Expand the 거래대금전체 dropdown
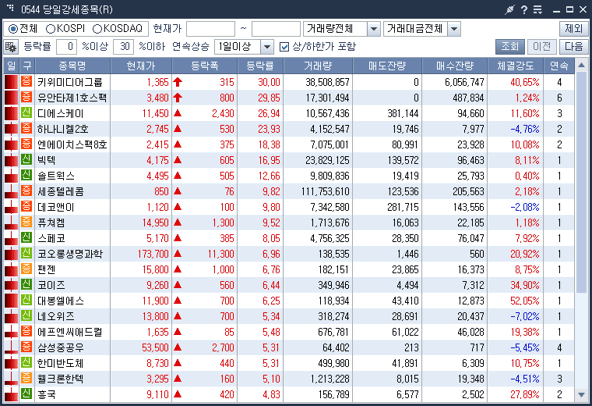Viewport: 592px width, 406px height. 454,29
